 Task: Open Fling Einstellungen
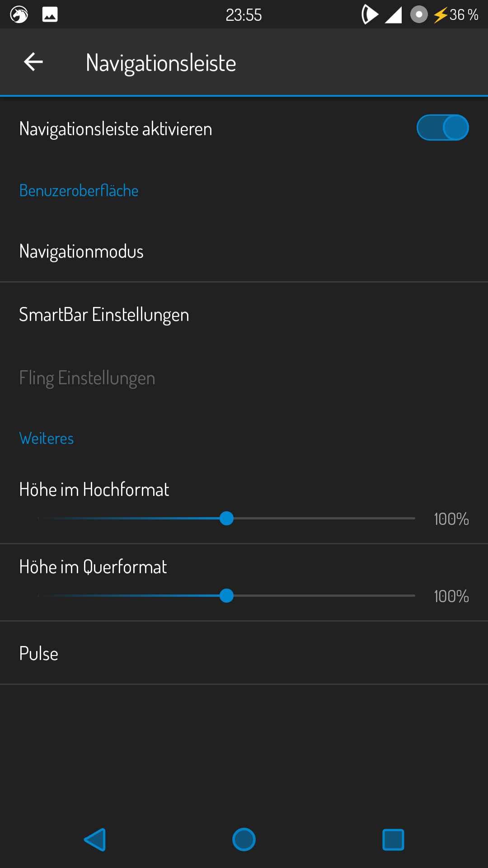[87, 378]
